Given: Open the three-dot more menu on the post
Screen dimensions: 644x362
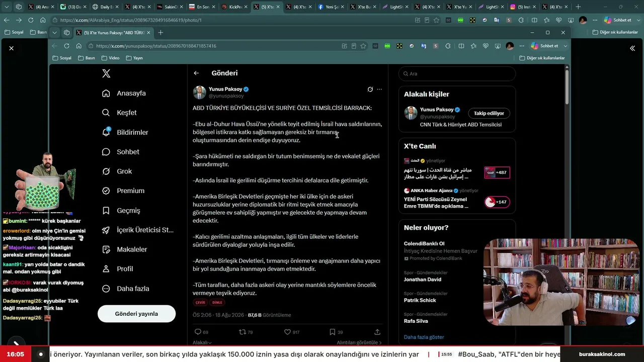Looking at the screenshot, I should coord(379,89).
